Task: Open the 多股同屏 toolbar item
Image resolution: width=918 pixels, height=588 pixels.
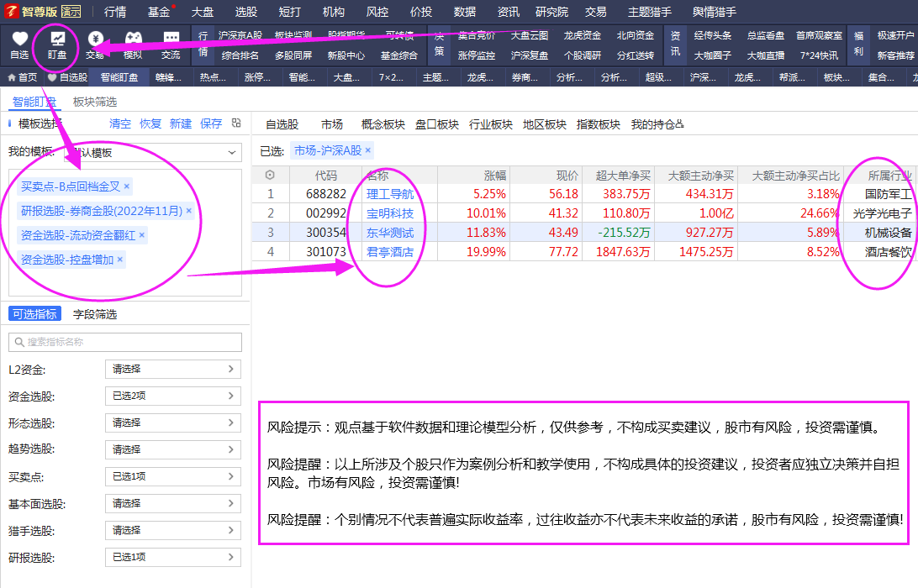Action: coord(293,55)
